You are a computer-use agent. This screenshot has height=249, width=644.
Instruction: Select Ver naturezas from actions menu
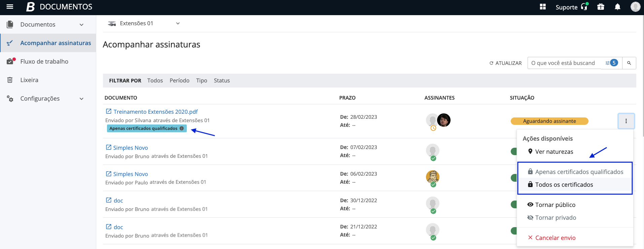[x=554, y=152]
